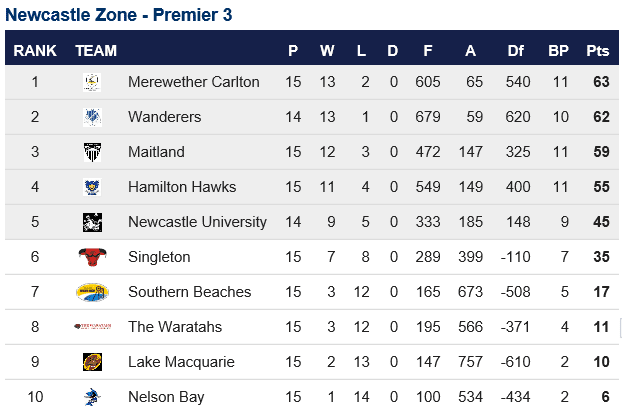Click the Lake Macquarie team name
The image size is (622, 413).
click(181, 362)
